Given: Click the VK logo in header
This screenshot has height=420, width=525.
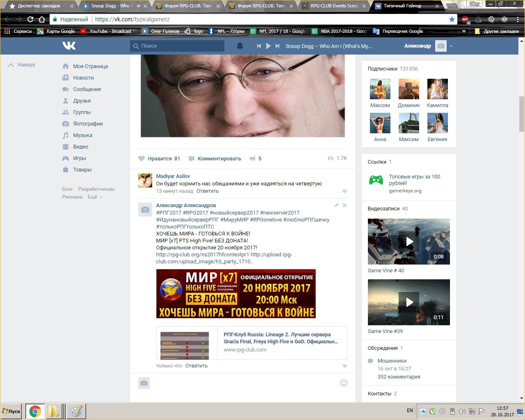Looking at the screenshot, I should [x=69, y=46].
